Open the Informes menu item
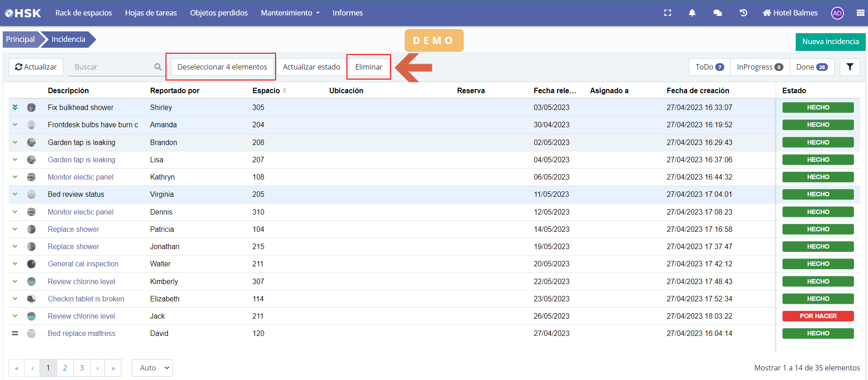Viewport: 868px width, 380px height. tap(347, 13)
